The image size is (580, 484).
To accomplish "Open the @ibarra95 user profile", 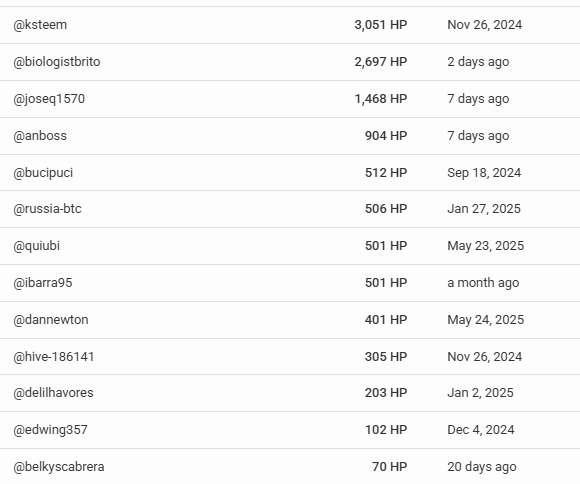I will coord(43,283).
